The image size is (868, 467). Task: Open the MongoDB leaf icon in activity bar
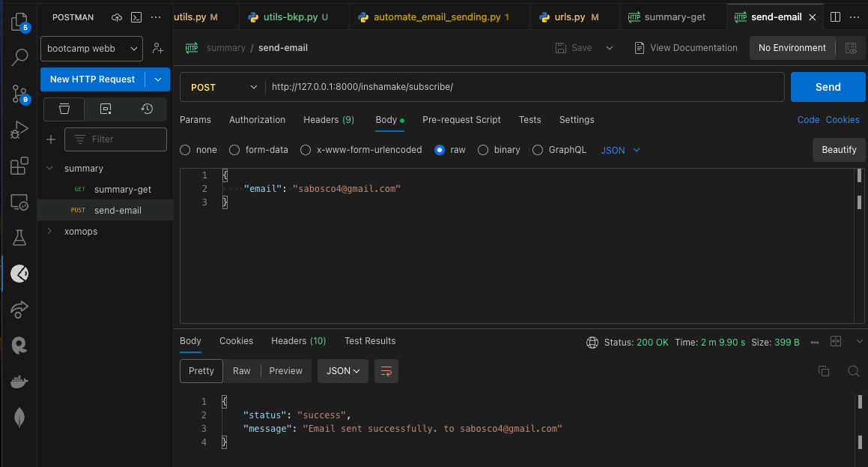(19, 418)
